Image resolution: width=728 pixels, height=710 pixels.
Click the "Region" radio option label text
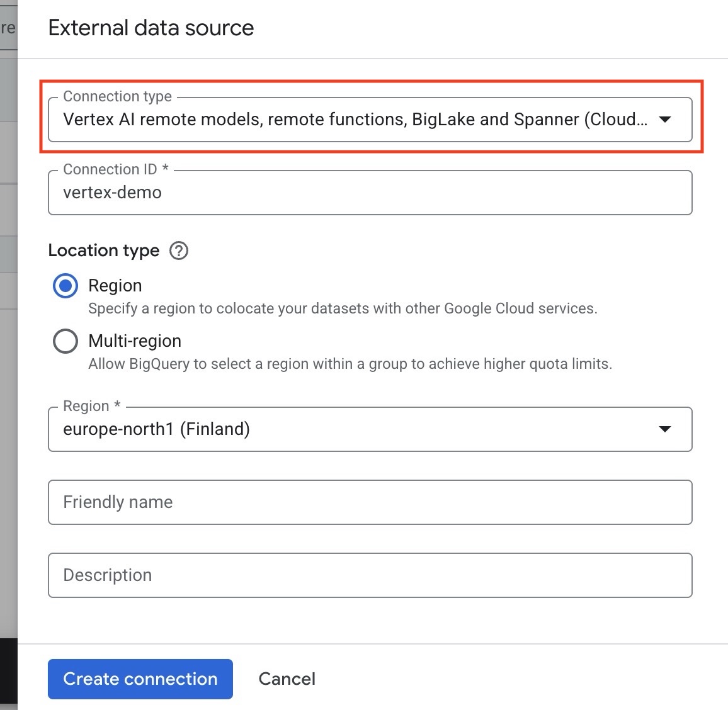coord(115,286)
